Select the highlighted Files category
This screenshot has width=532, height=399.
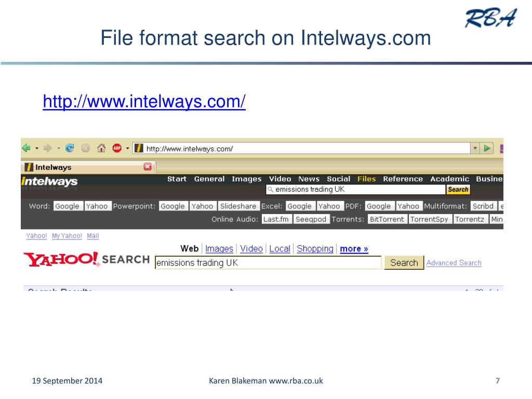point(366,179)
